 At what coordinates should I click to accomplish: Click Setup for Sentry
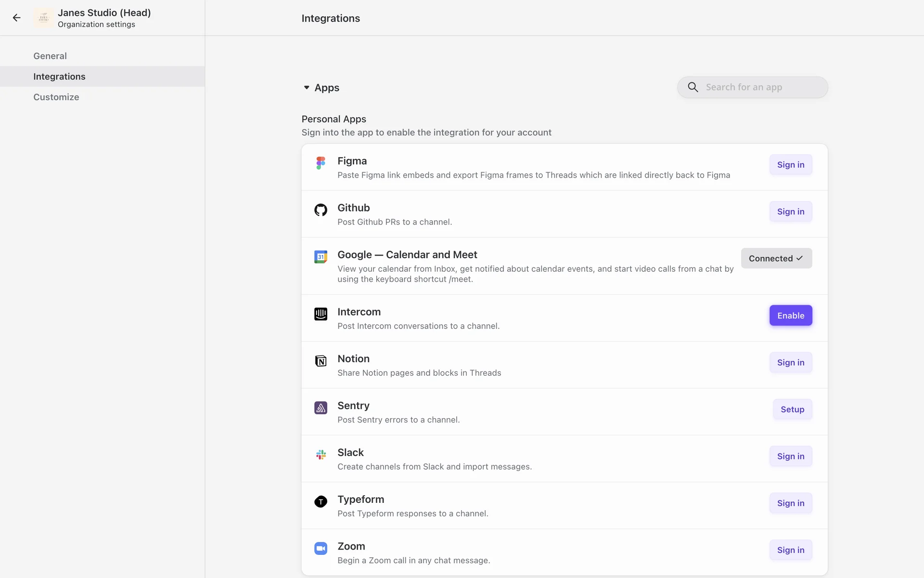pos(792,409)
